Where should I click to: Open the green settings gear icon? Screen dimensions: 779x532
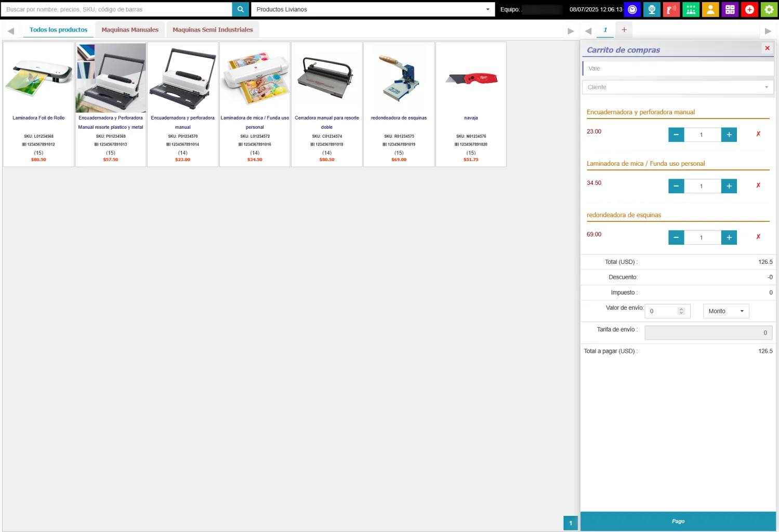pyautogui.click(x=769, y=9)
